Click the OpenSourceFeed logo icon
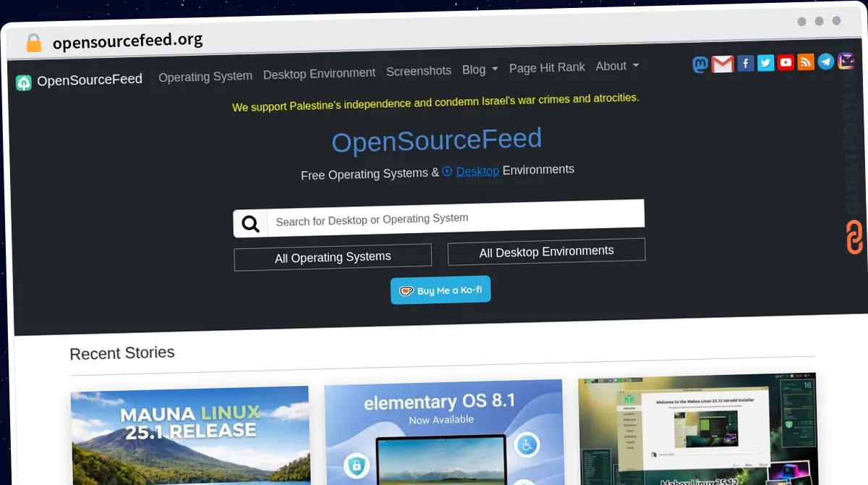868x485 pixels. click(25, 80)
